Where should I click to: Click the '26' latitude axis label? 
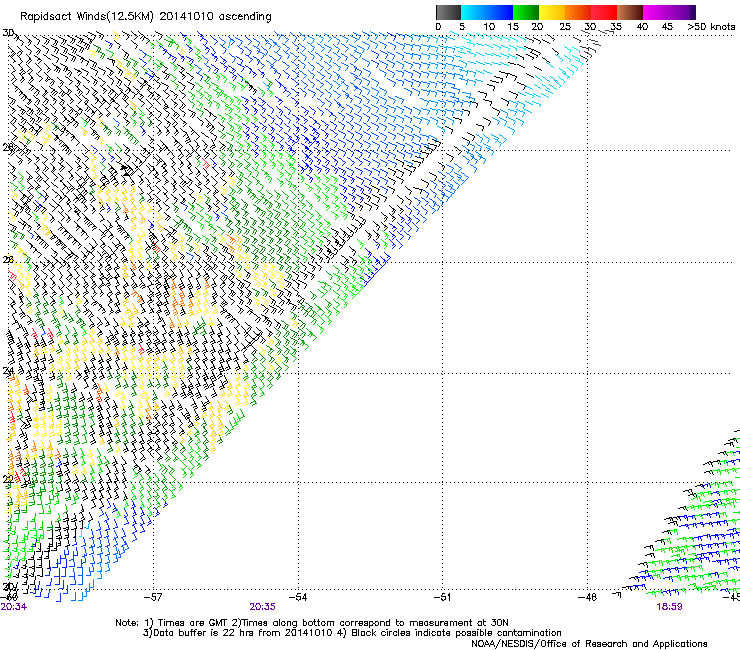[8, 260]
